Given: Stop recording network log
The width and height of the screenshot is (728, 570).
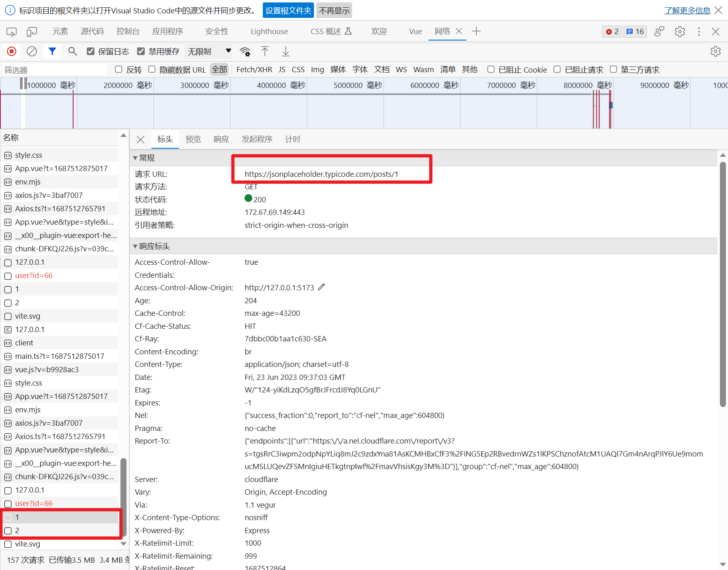Looking at the screenshot, I should coord(12,51).
